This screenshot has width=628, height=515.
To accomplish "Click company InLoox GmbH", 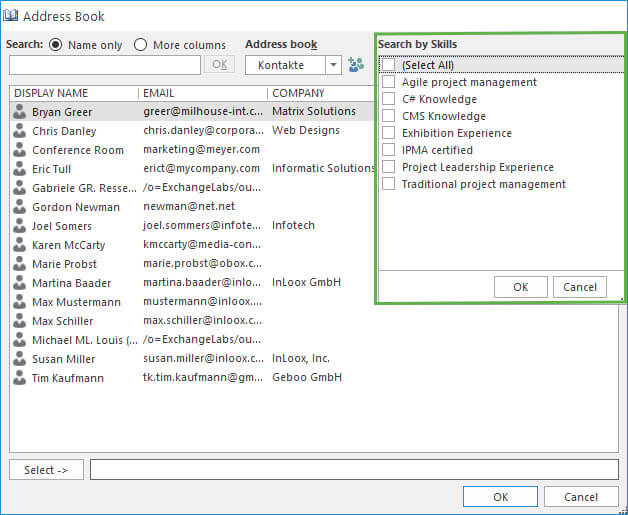I will coord(306,282).
